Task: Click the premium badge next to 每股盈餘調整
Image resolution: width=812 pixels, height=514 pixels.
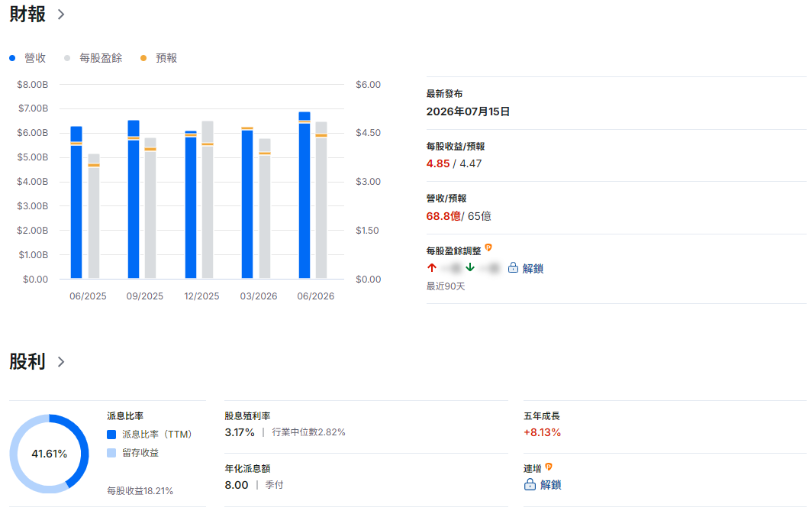Action: [488, 247]
